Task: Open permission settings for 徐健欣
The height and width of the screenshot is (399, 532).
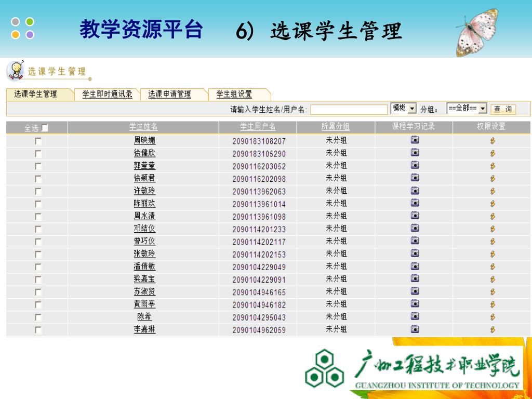Action: [492, 153]
